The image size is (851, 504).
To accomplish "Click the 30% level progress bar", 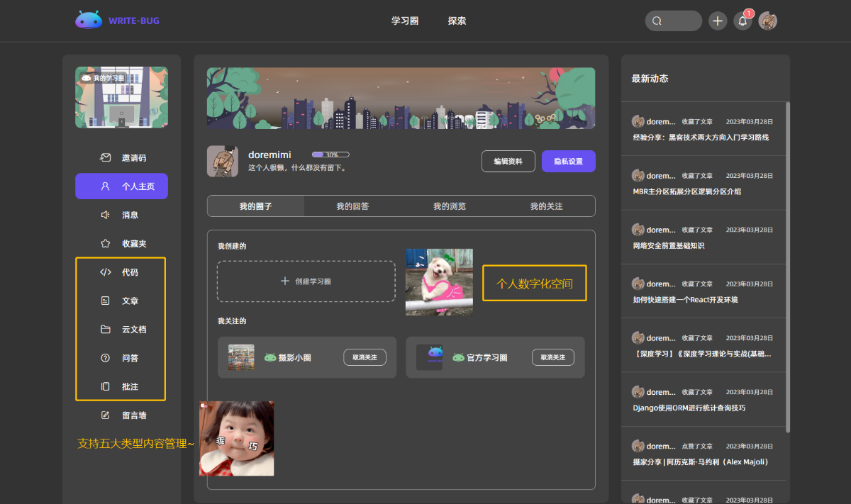I will coord(330,154).
